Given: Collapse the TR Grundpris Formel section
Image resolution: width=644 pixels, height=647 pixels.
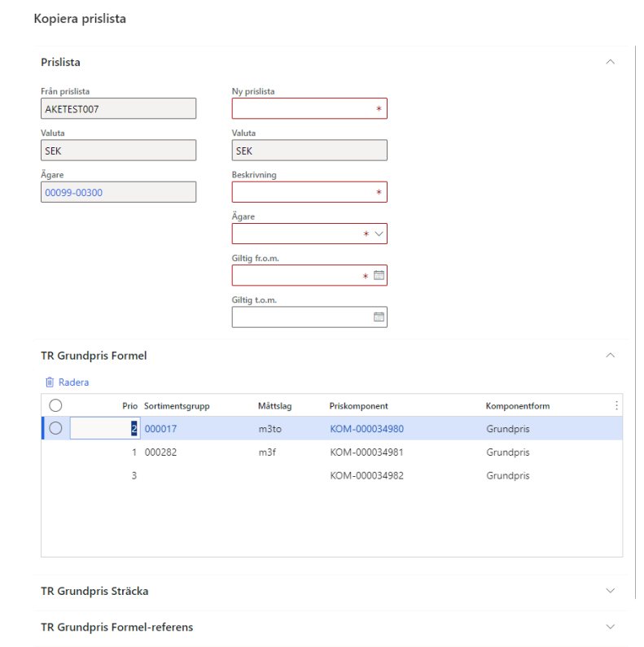Looking at the screenshot, I should [x=611, y=356].
